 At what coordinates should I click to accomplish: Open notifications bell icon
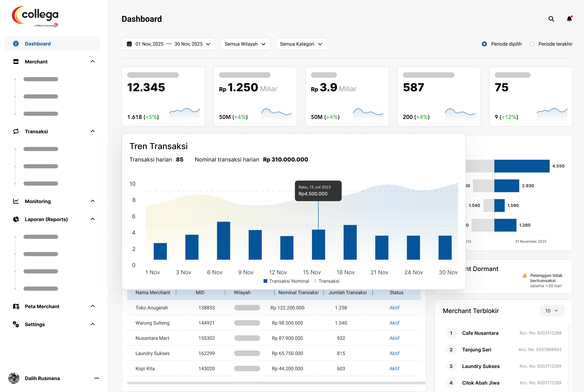tap(569, 19)
